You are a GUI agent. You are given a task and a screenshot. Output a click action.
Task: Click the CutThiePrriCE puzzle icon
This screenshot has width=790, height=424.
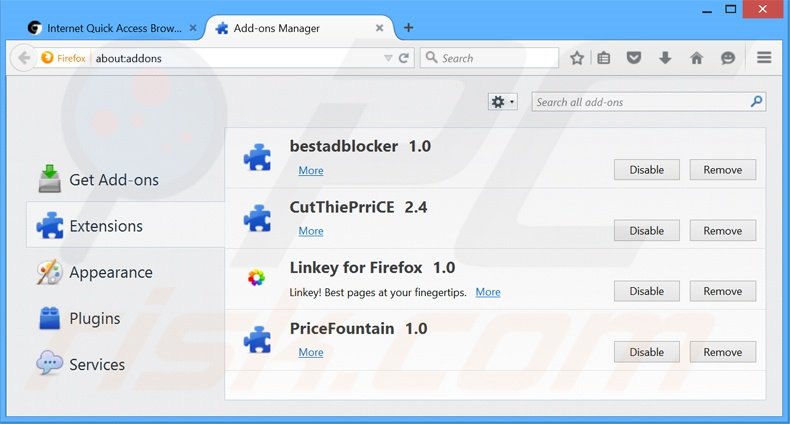click(257, 218)
